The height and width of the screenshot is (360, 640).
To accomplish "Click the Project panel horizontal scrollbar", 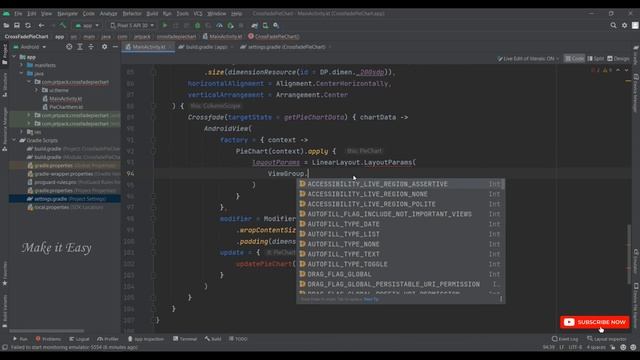I will (x=47, y=331).
